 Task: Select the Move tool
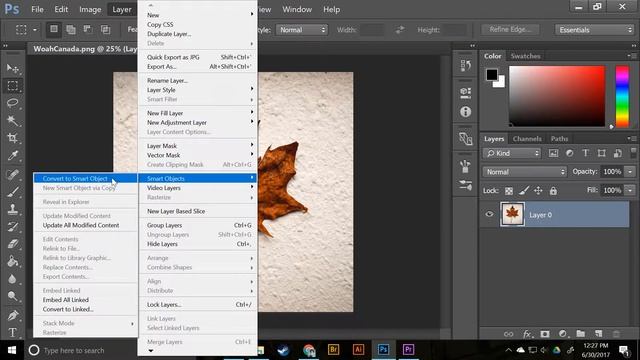13,68
